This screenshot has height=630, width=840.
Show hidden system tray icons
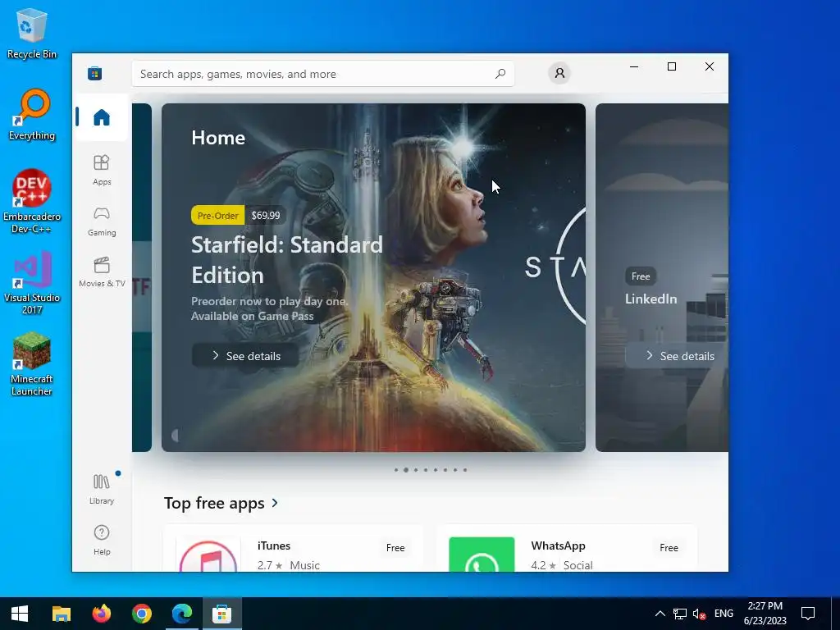pos(660,614)
